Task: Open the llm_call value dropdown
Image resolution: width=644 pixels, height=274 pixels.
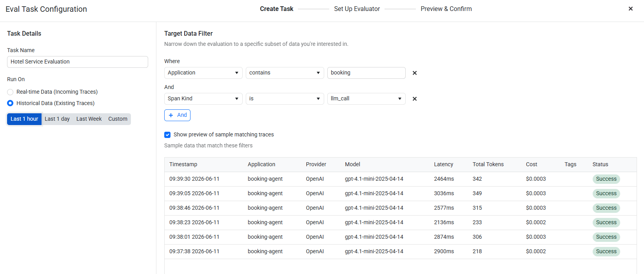Action: coord(366,99)
